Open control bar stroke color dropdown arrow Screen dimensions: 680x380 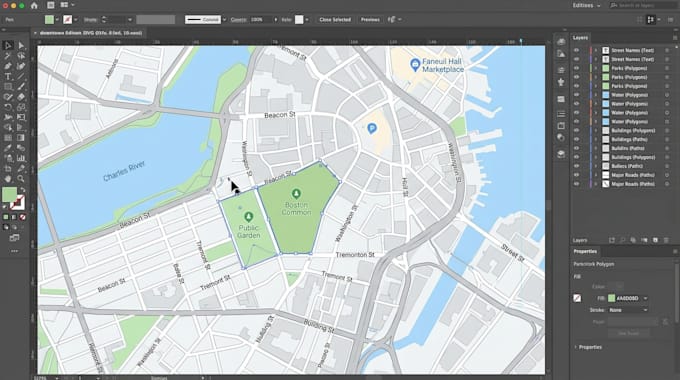tap(75, 20)
